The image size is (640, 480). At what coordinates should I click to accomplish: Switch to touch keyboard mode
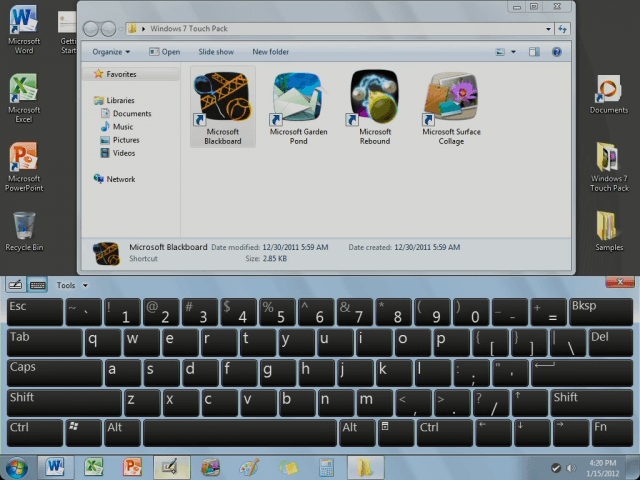point(37,285)
